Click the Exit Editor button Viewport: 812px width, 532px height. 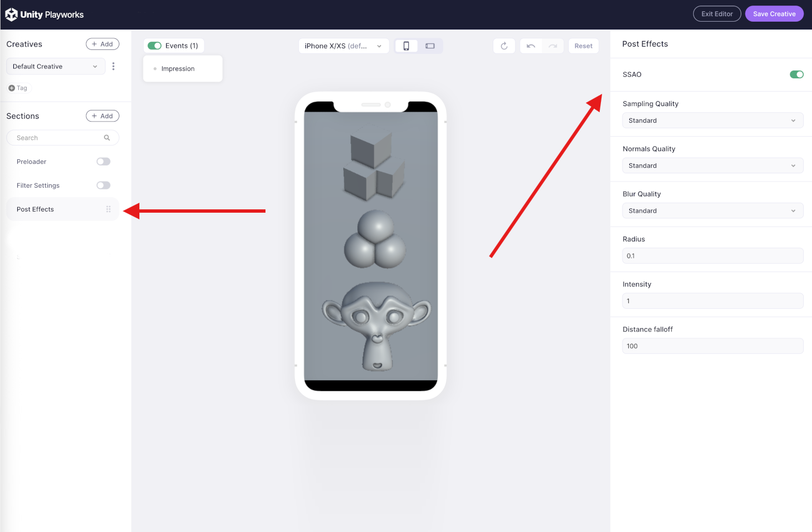[x=716, y=14]
